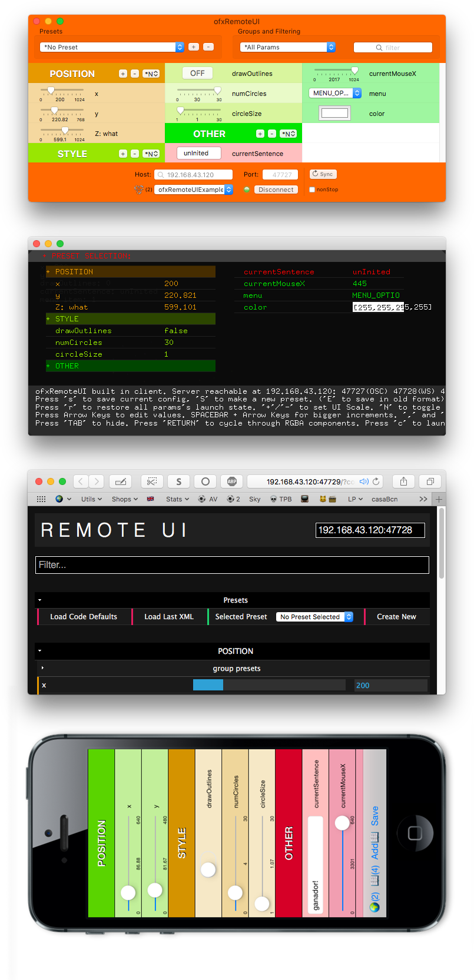The height and width of the screenshot is (980, 474).
Task: Click the minus button next to Presets dropdown
Action: coord(208,47)
